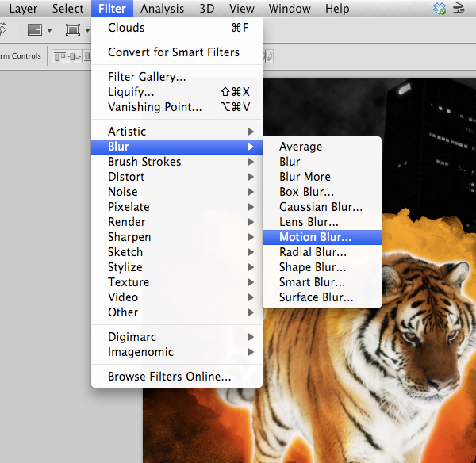The image size is (476, 463).
Task: Open Gaussian Blur dialog
Action: pyautogui.click(x=322, y=207)
